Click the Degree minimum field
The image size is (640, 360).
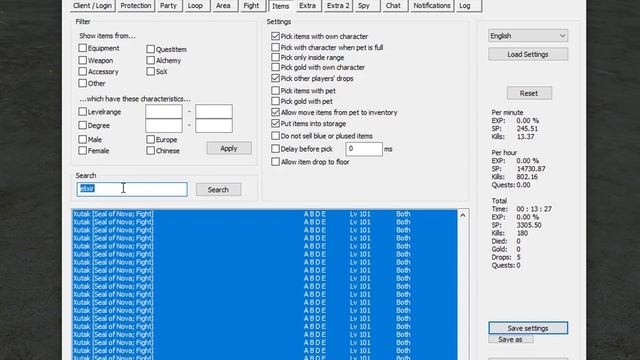point(164,126)
